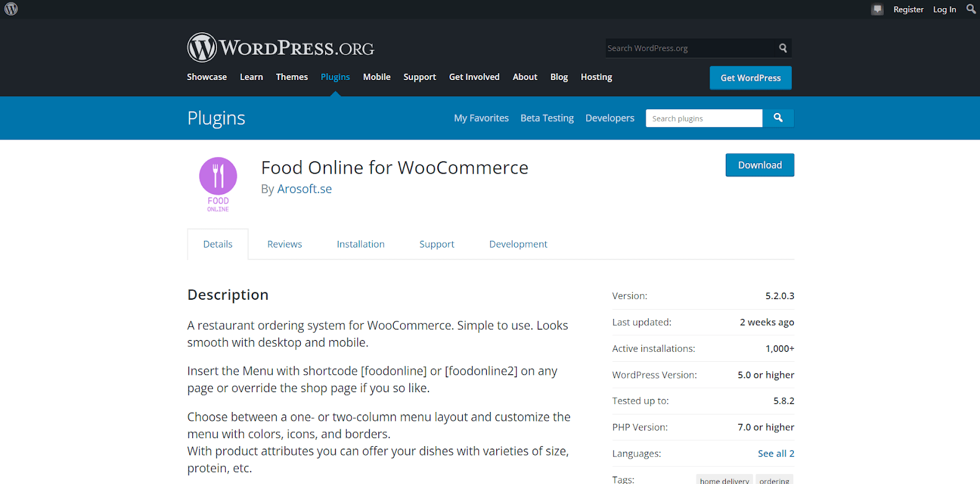Click the Description heading
This screenshot has height=484, width=980.
click(228, 295)
